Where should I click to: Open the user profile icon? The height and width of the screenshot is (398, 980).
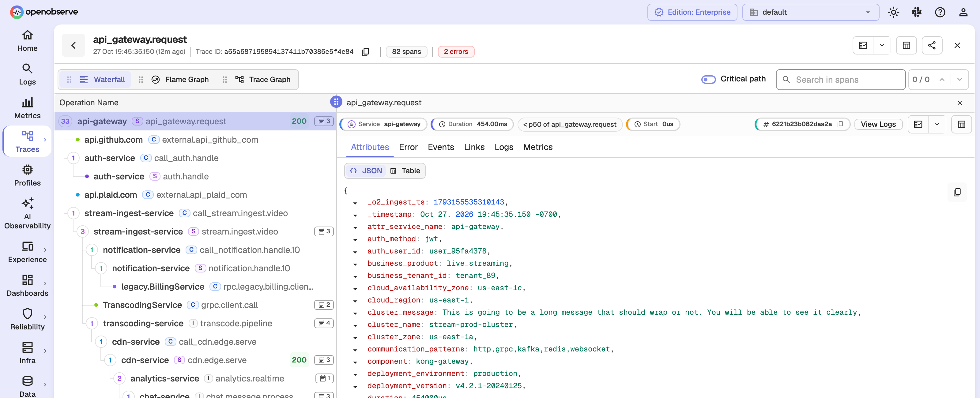click(963, 12)
